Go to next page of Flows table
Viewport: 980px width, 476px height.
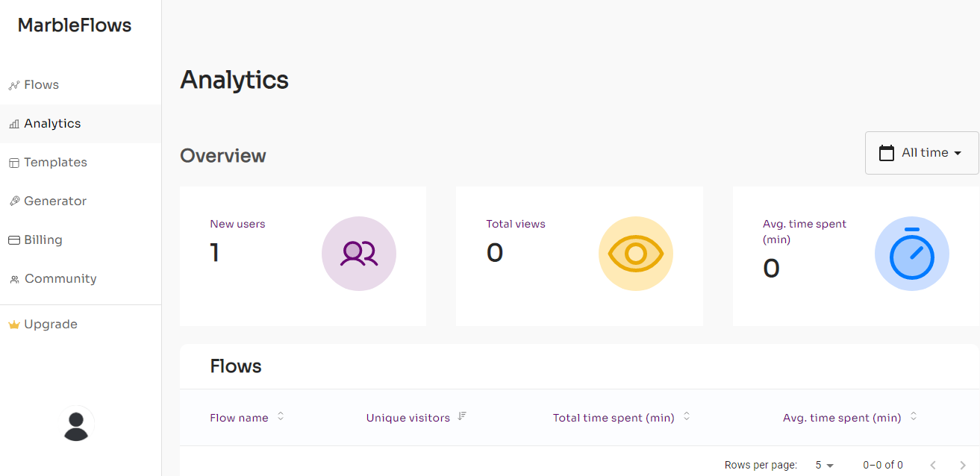point(963,465)
